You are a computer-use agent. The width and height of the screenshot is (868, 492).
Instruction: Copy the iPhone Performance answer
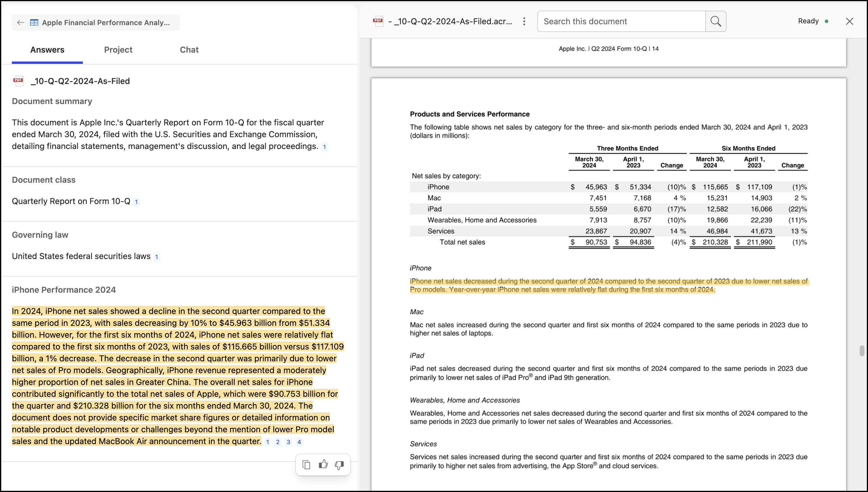tap(306, 465)
